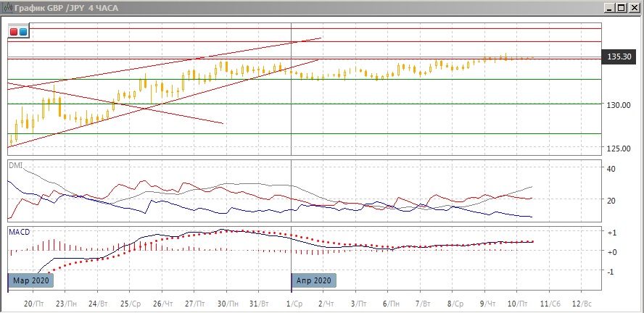Click the 11/Сб date label
This screenshot has height=313, width=644.
550,304
